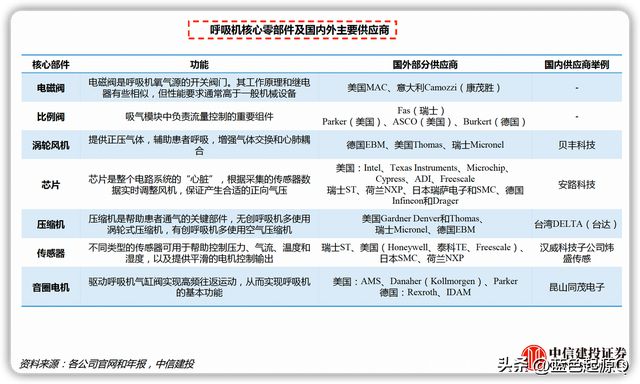This screenshot has height=384, width=640.
Task: Select the 传感器 function description cell
Action: coord(199,253)
